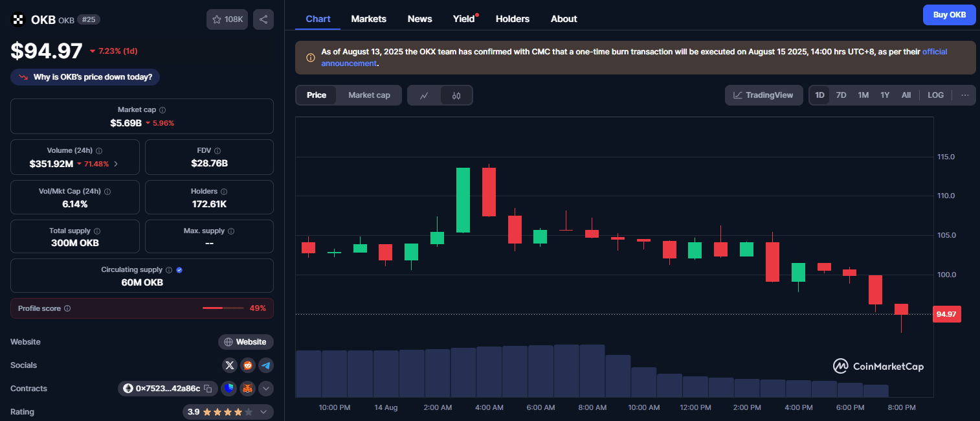Add OKB to watchlist with the star button
The width and height of the screenshot is (980, 421).
click(x=227, y=19)
